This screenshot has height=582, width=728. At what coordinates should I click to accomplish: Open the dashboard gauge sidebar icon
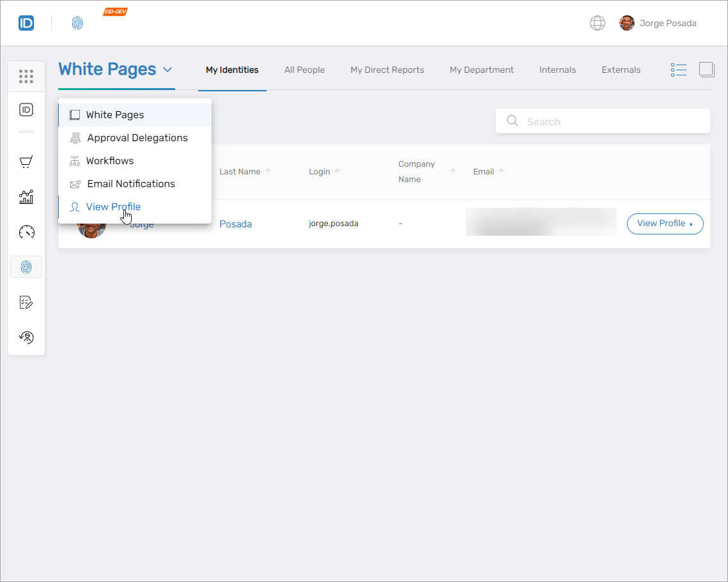[26, 232]
